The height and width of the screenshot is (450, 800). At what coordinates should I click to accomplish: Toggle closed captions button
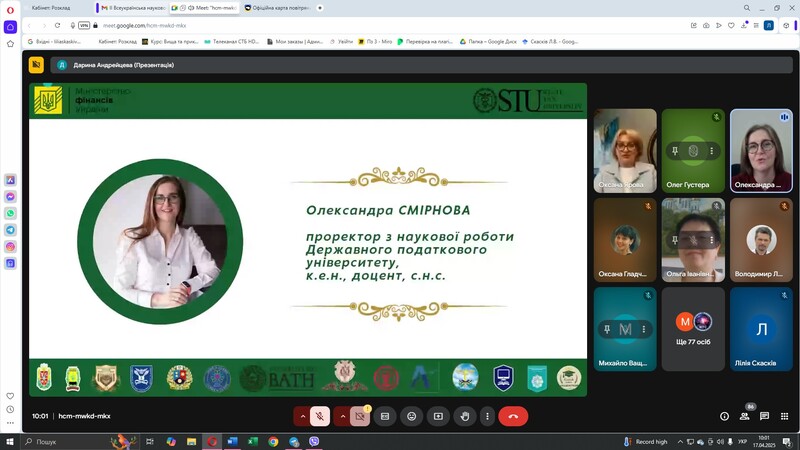tap(385, 416)
